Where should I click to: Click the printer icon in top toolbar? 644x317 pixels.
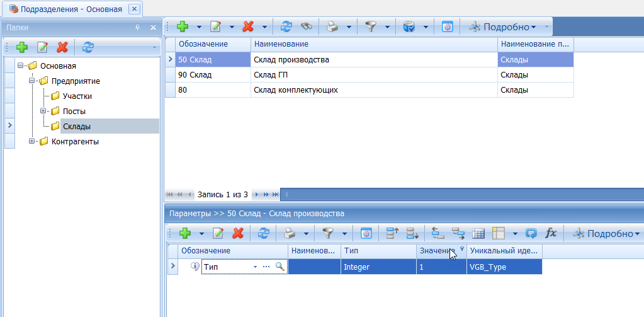[x=332, y=27]
